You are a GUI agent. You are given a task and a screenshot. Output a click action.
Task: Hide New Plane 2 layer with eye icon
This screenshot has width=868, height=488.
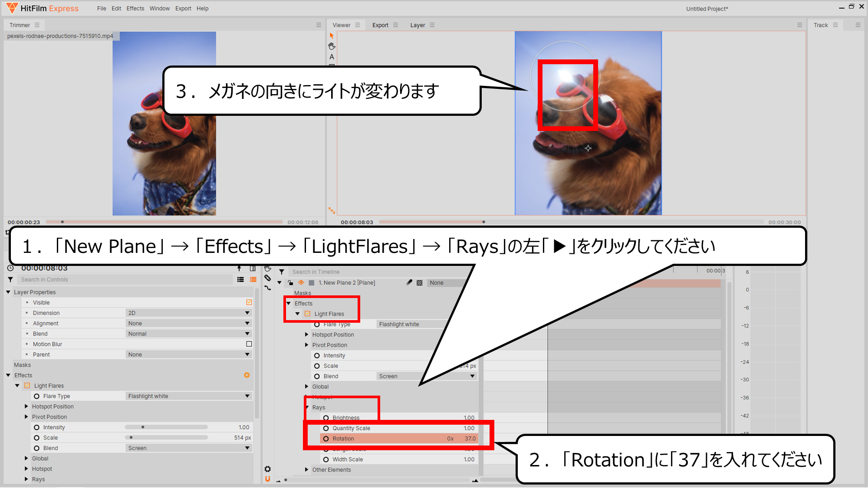tap(301, 282)
